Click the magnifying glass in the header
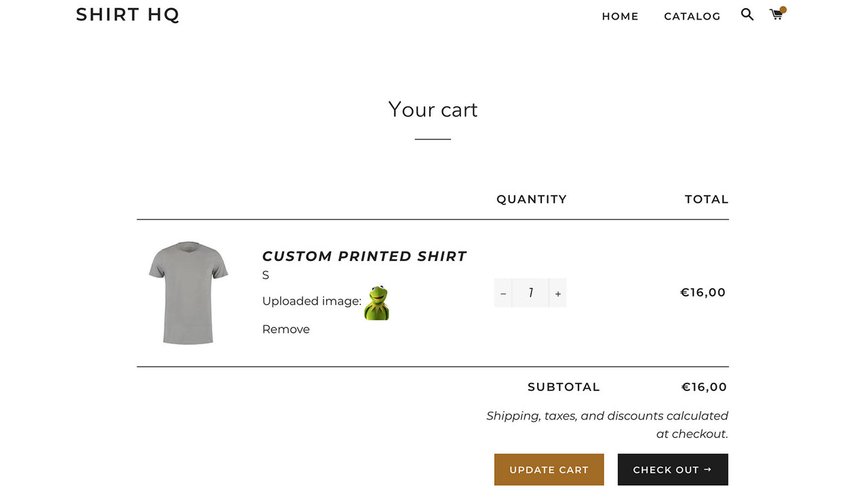This screenshot has width=868, height=488. click(x=747, y=14)
